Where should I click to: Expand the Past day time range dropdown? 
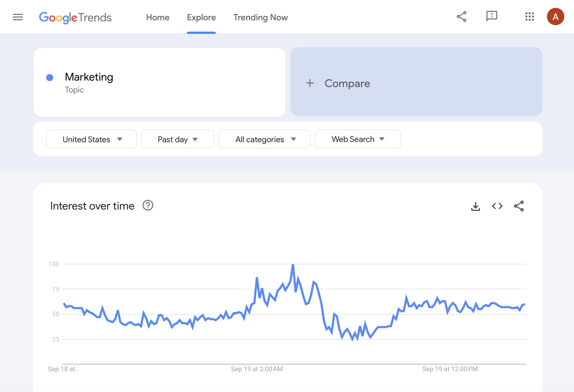[x=177, y=139]
